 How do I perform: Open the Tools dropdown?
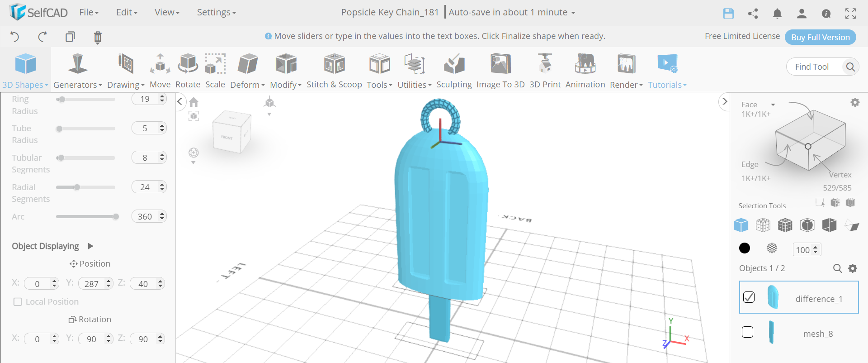[x=379, y=71]
